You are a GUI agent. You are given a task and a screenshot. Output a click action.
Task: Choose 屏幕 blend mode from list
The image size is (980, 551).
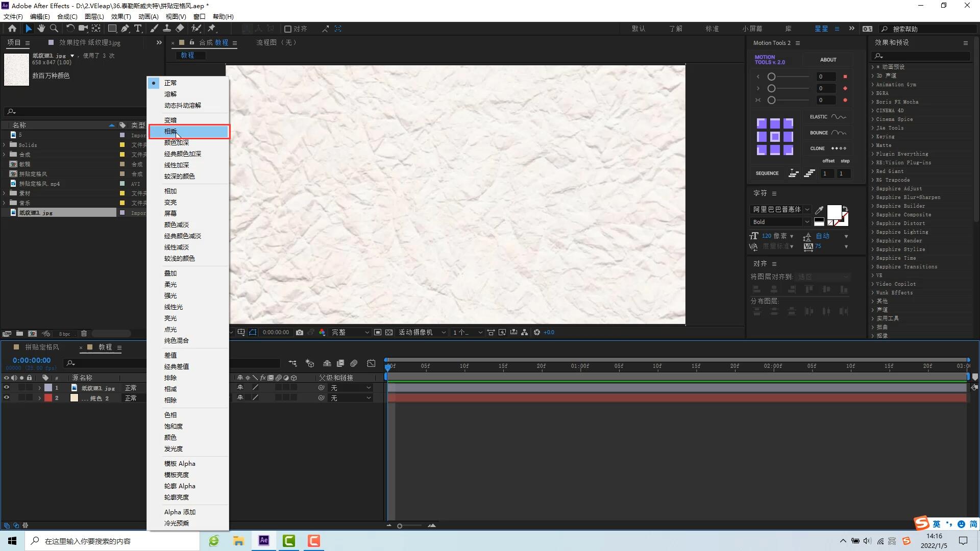click(x=170, y=214)
